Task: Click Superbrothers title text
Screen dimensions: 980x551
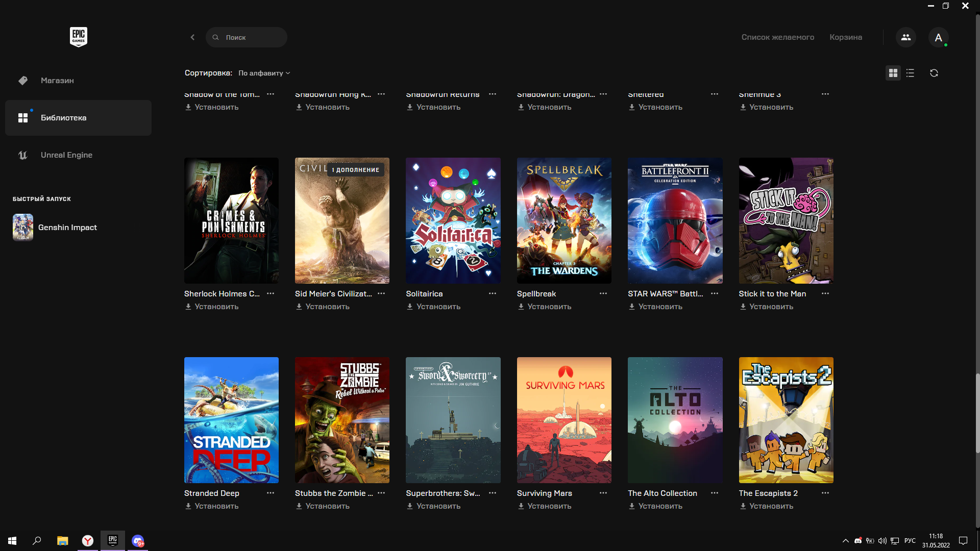Action: [443, 493]
